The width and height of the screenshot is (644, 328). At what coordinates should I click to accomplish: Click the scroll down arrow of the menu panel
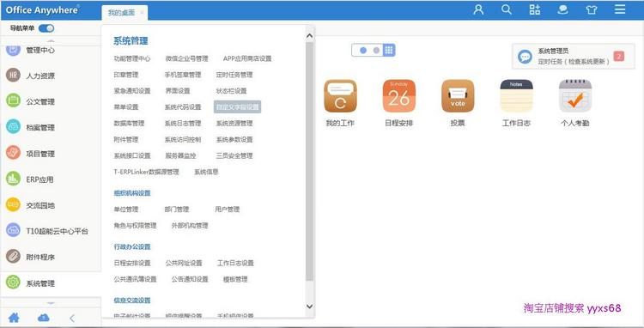(x=309, y=307)
